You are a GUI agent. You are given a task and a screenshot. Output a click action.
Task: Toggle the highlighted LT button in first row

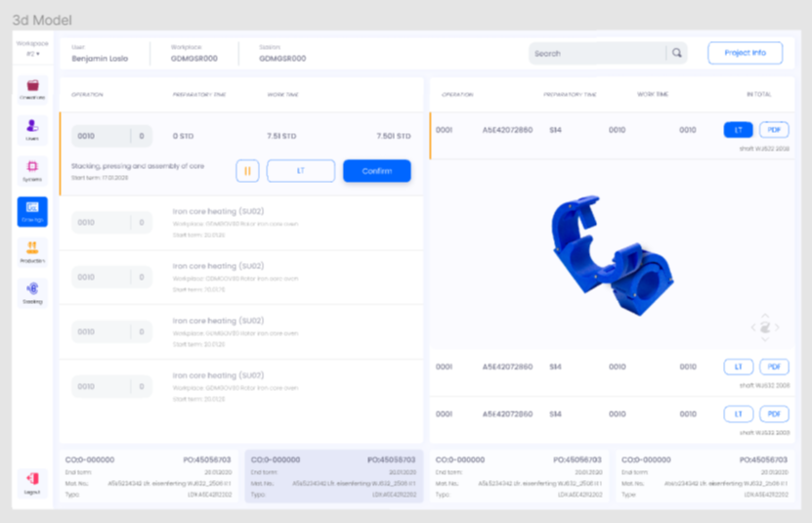coord(738,130)
